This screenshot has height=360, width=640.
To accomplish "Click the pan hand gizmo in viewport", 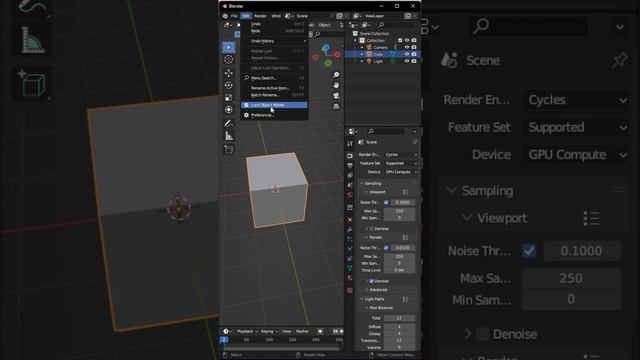I will tap(336, 85).
